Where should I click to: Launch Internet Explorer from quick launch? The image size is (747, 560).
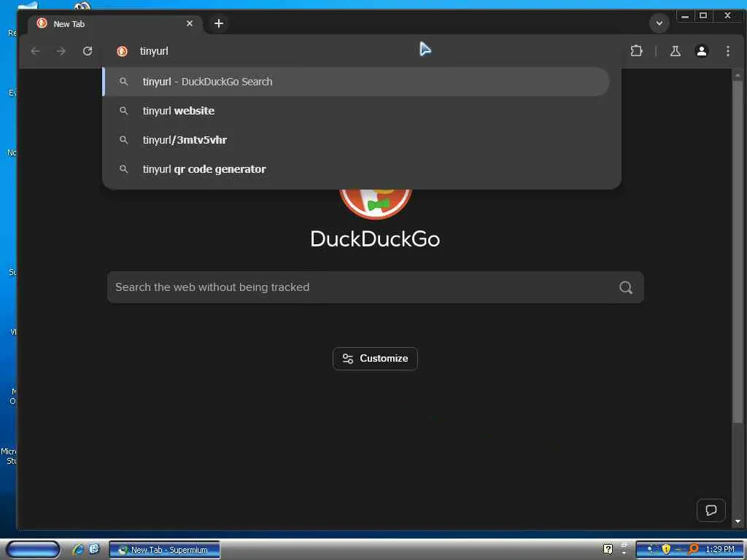(x=78, y=550)
